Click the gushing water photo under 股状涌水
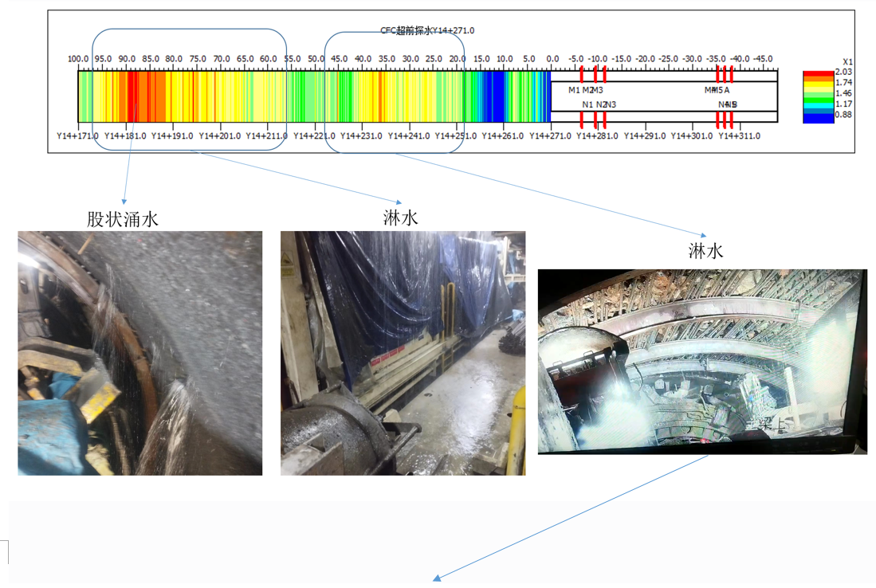876x588 pixels. pos(139,353)
